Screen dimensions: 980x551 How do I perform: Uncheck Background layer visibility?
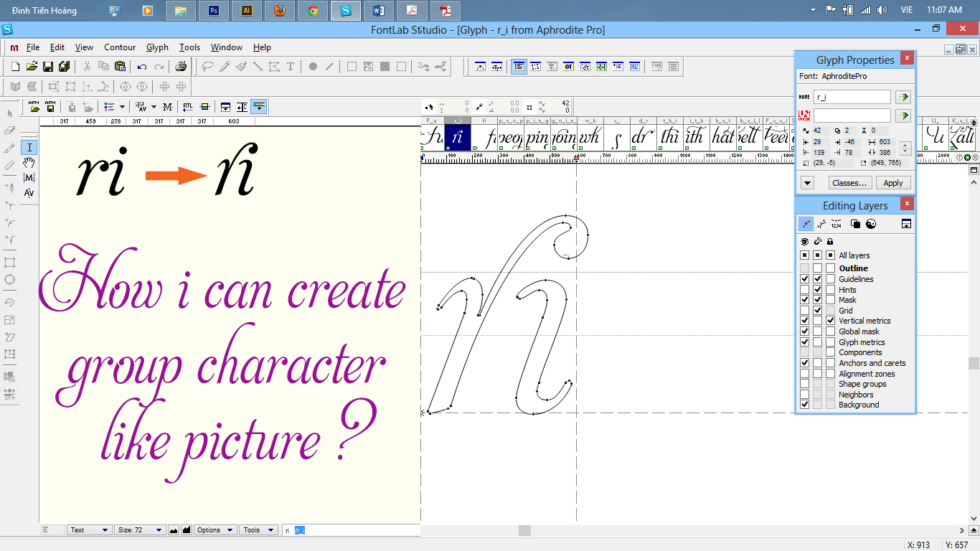pyautogui.click(x=805, y=405)
